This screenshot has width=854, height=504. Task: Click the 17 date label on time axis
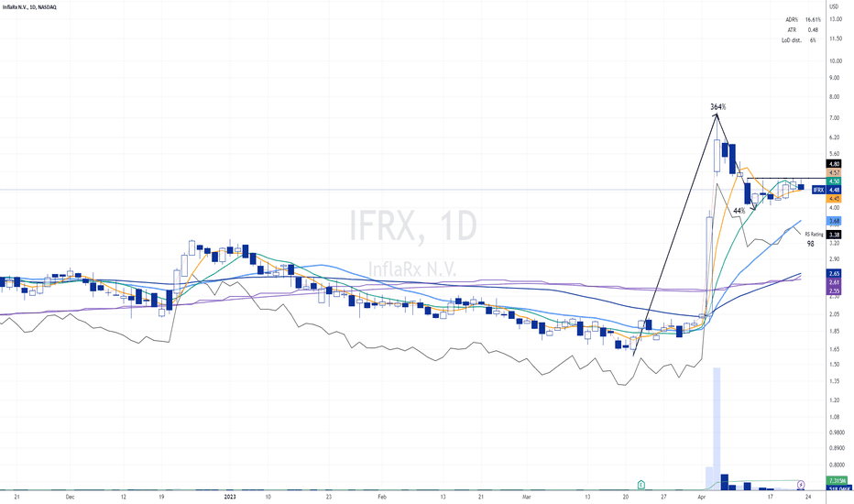pyautogui.click(x=770, y=497)
